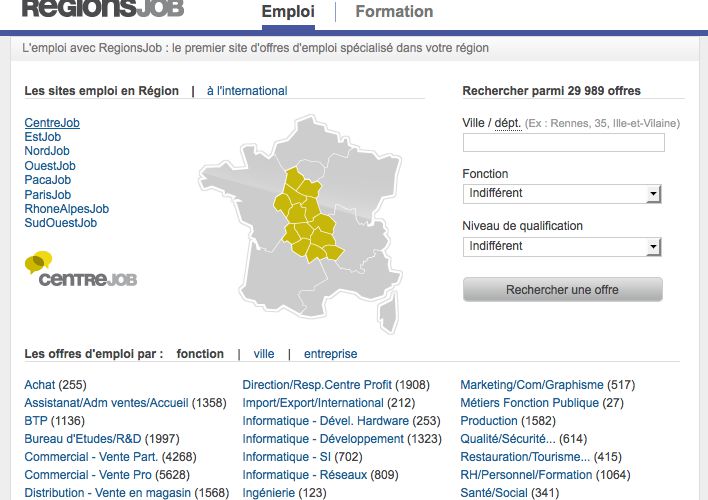The image size is (708, 500).
Task: Click the RegionsJob logo
Action: pos(103,9)
